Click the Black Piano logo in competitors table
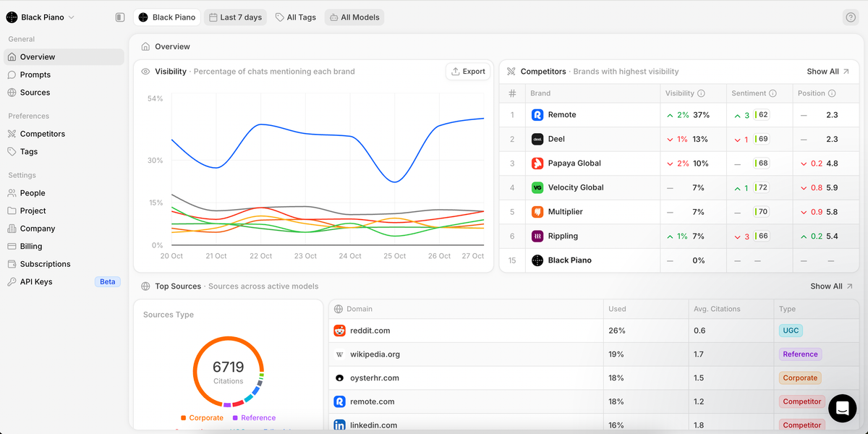 (537, 260)
